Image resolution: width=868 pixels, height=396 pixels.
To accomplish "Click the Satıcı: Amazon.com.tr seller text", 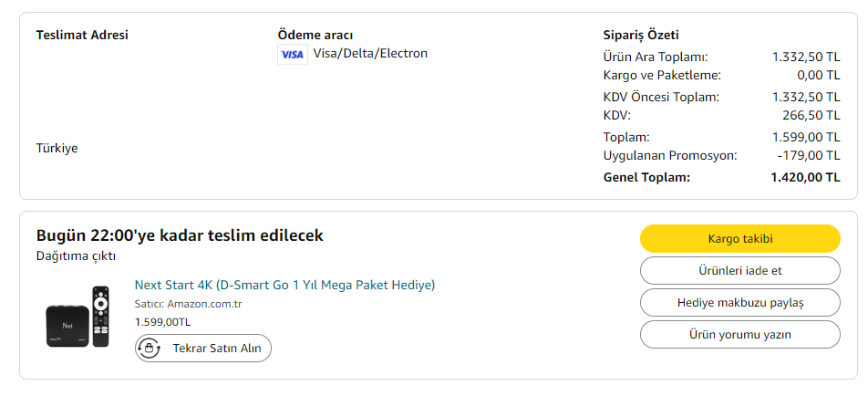I will pyautogui.click(x=188, y=304).
